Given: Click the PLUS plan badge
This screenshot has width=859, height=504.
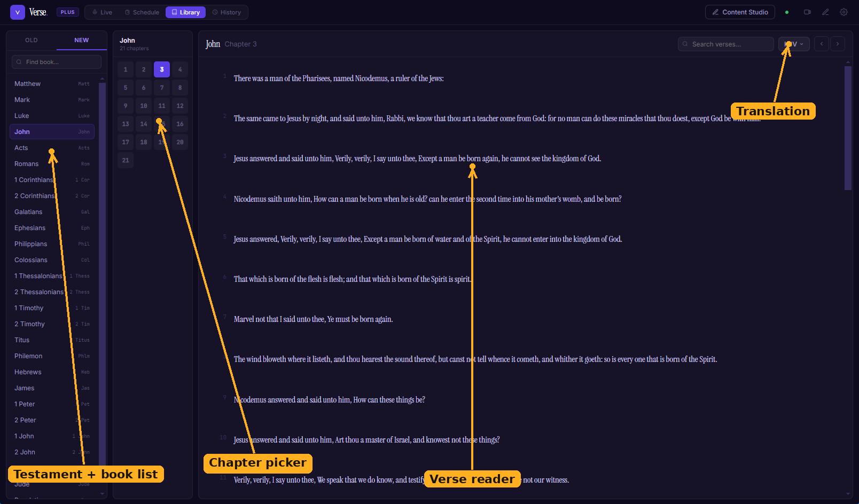Looking at the screenshot, I should pos(68,12).
